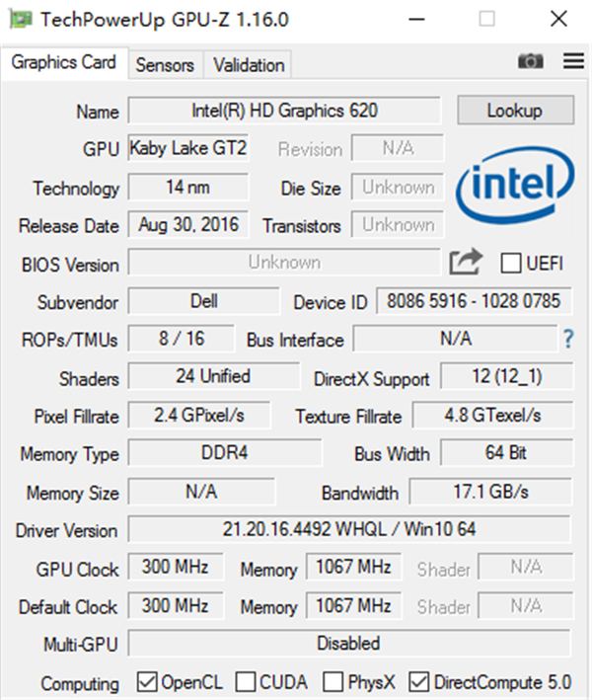The width and height of the screenshot is (592, 700).
Task: Click the Default Clock row Shader N/A field
Action: pos(526,606)
